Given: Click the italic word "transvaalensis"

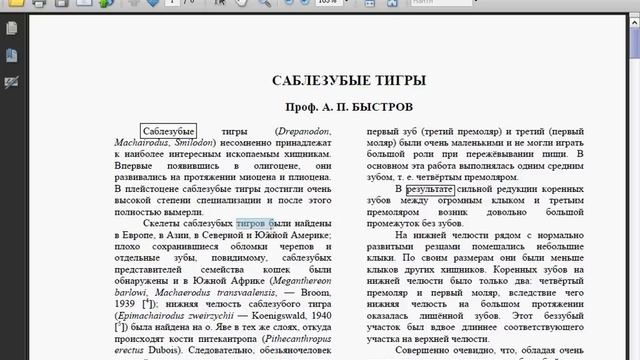Looking at the screenshot, I should pyautogui.click(x=246, y=293).
